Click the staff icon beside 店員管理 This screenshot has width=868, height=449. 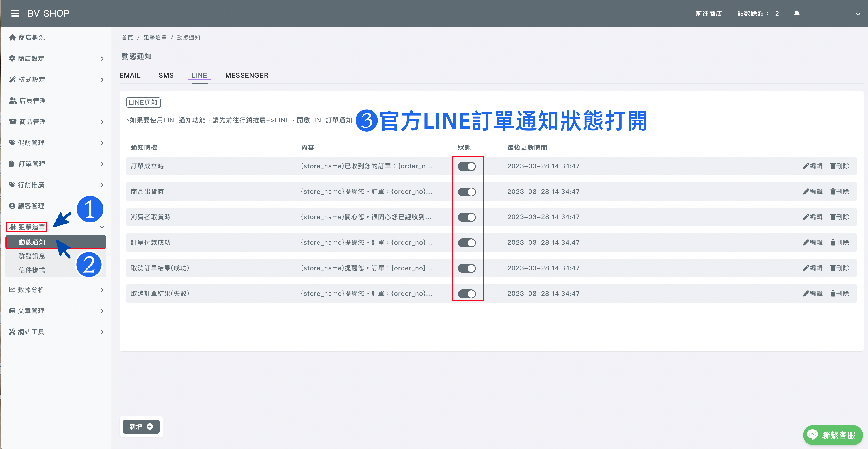[x=13, y=101]
